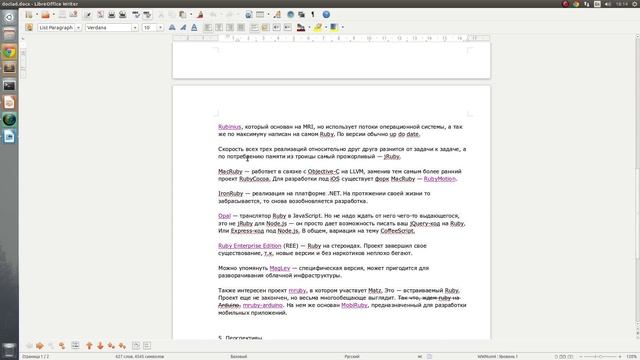
Task: Move list item Down arrow
Action: coord(100,346)
